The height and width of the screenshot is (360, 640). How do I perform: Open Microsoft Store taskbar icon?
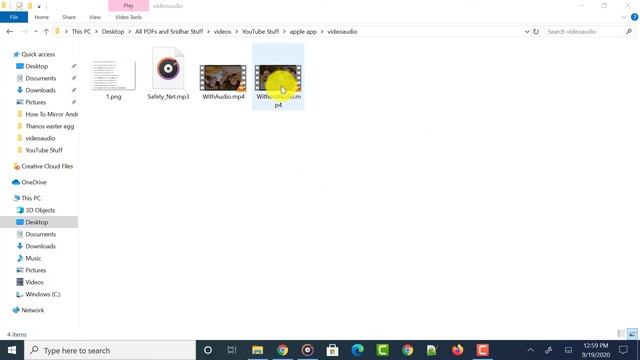332,350
